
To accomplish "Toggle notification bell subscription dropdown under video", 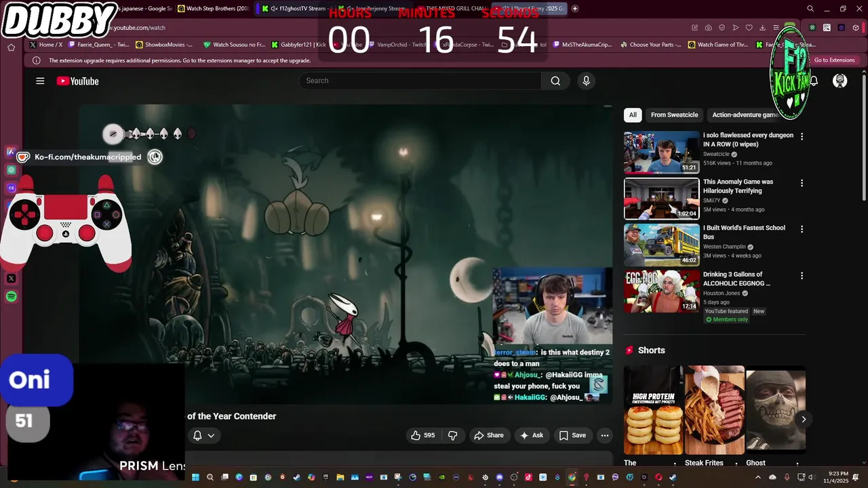I will tap(203, 435).
